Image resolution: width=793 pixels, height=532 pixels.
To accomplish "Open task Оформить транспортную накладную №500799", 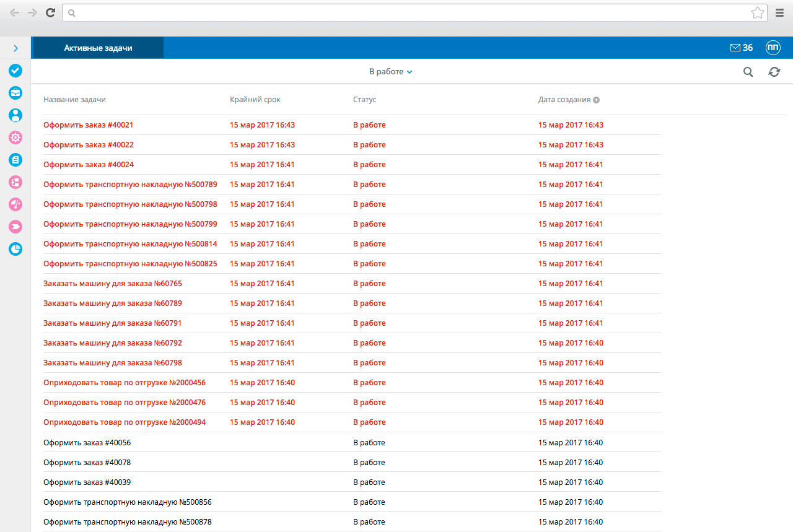I will coord(130,224).
